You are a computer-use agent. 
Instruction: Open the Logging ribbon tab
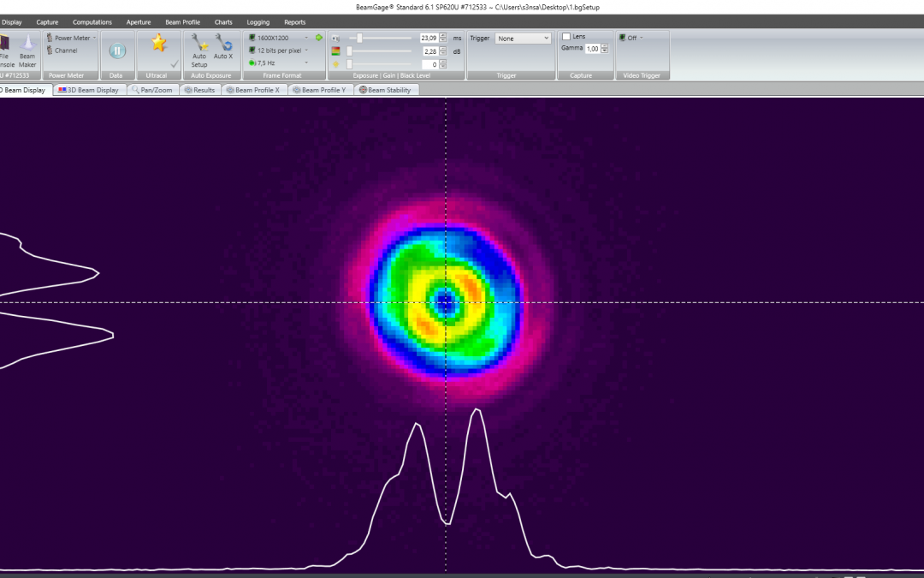[x=258, y=22]
